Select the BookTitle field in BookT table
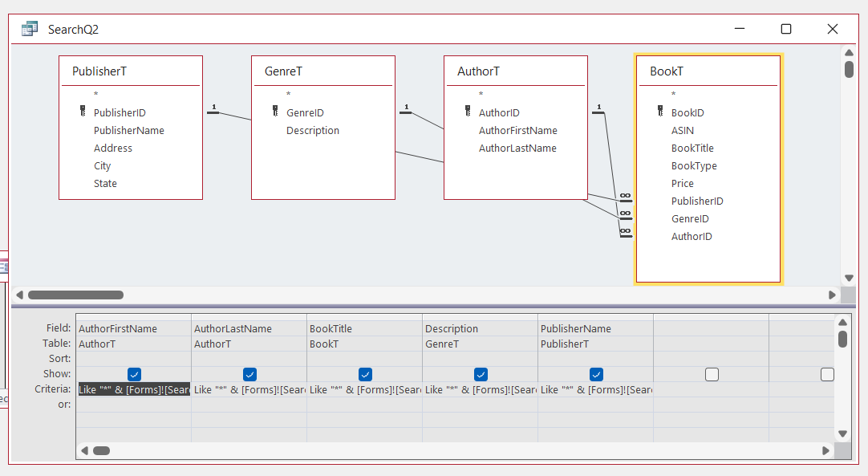The height and width of the screenshot is (476, 868). (x=692, y=148)
